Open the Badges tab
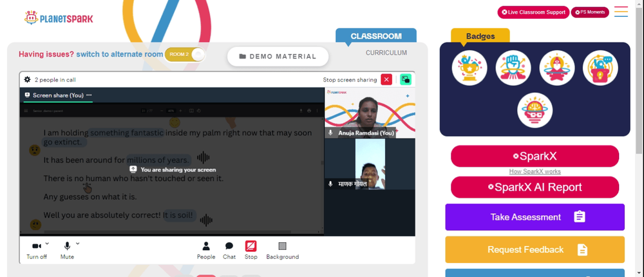 (480, 36)
